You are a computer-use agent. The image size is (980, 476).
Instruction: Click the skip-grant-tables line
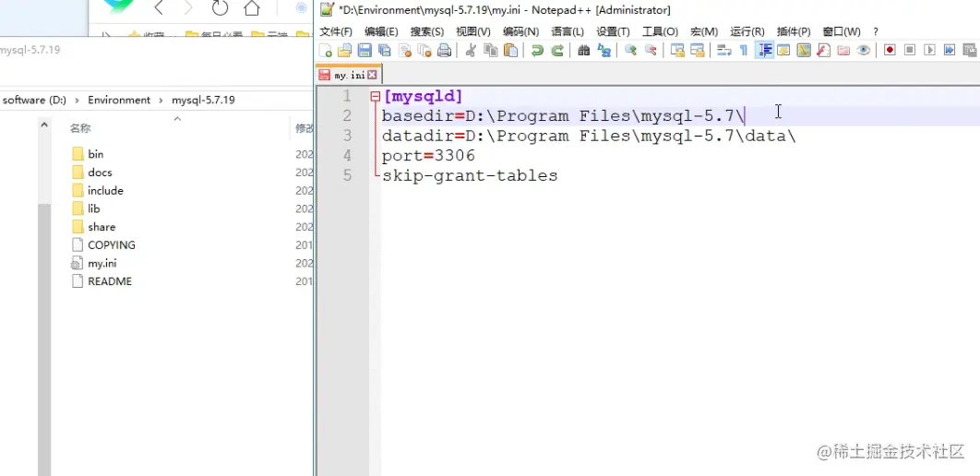tap(470, 175)
